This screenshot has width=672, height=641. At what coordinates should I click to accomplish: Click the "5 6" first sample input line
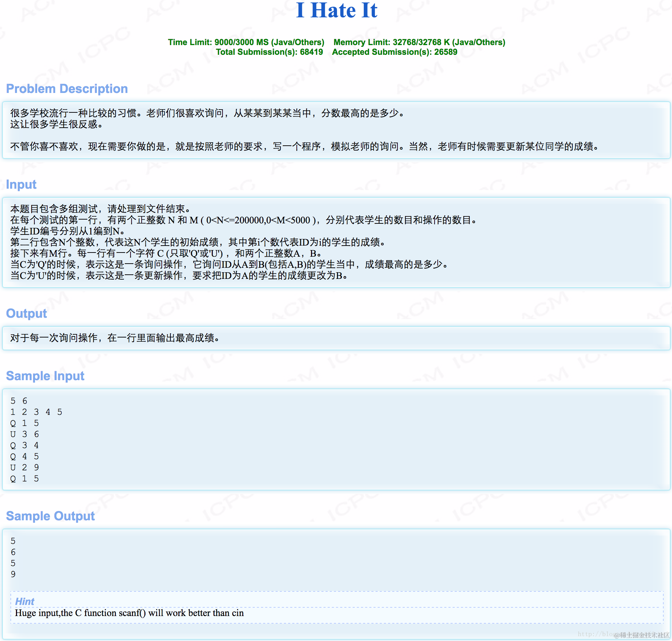tap(19, 401)
